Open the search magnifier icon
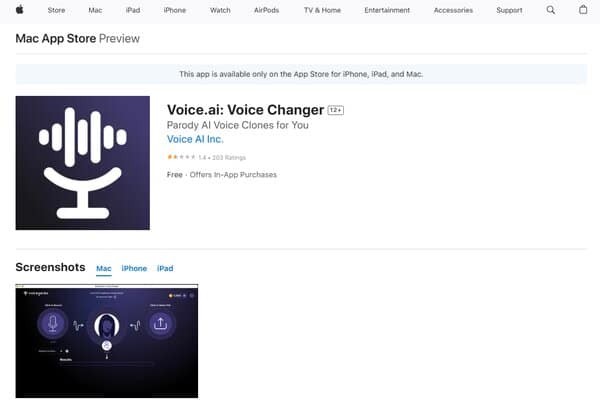600x410 pixels. (551, 10)
